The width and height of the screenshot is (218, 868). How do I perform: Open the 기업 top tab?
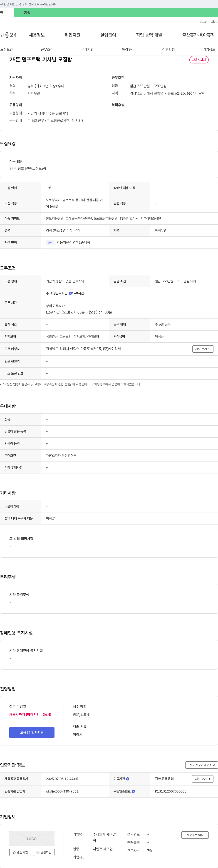pyautogui.click(x=27, y=13)
